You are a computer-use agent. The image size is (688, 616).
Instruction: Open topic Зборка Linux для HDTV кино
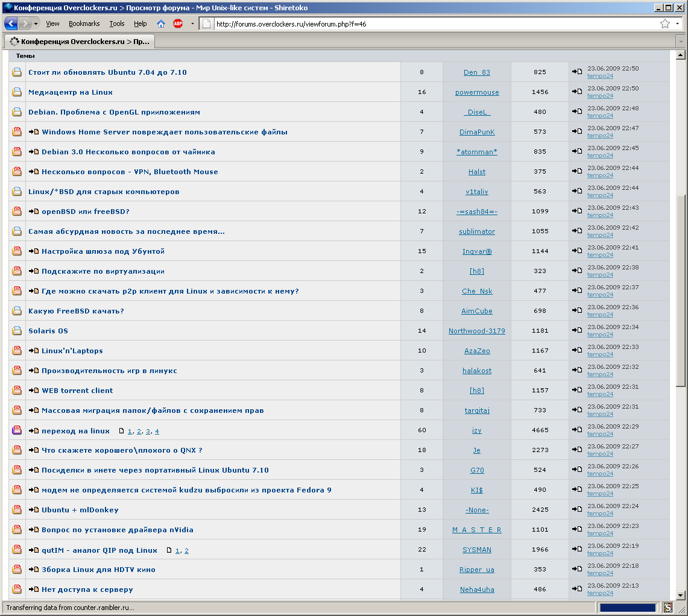98,570
